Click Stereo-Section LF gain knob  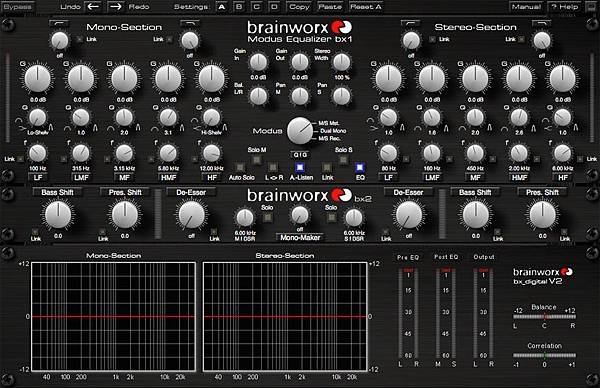[388, 78]
